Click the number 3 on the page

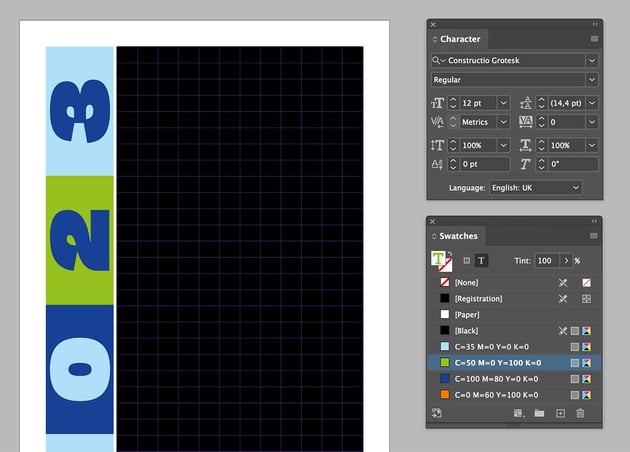tap(80, 111)
